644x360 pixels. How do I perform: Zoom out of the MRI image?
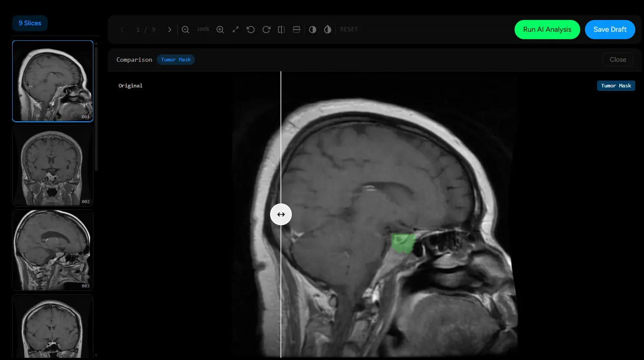pos(185,30)
